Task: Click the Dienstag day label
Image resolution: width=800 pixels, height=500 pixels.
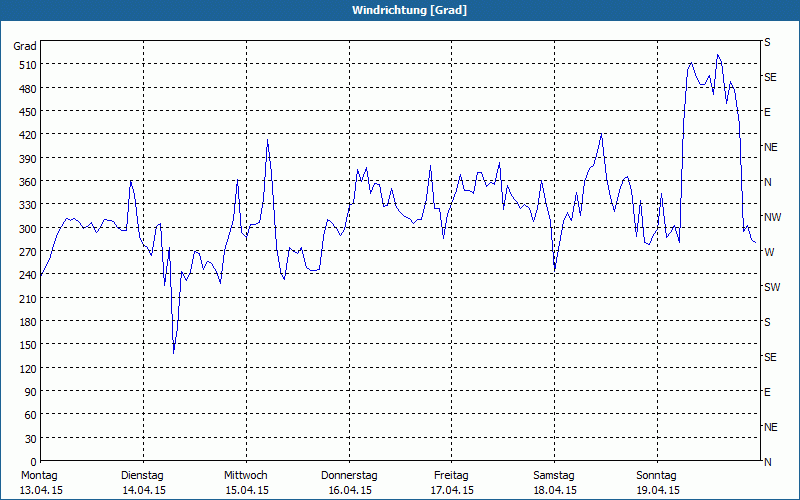Action: coord(142,476)
